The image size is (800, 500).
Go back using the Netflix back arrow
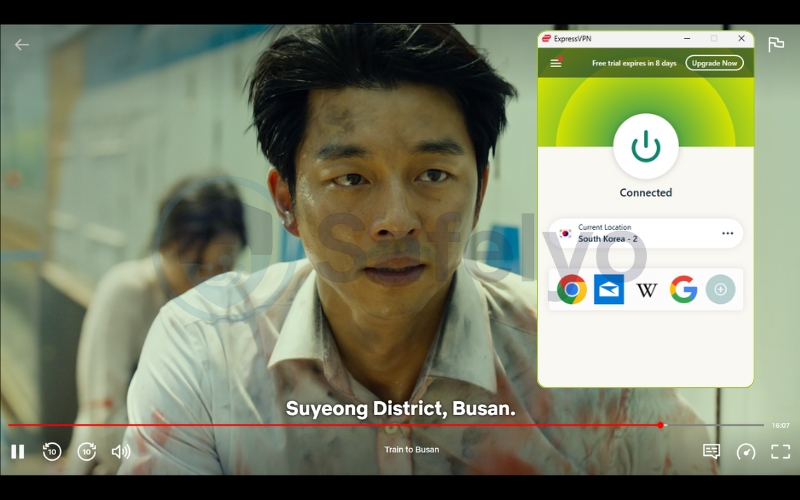coord(21,45)
